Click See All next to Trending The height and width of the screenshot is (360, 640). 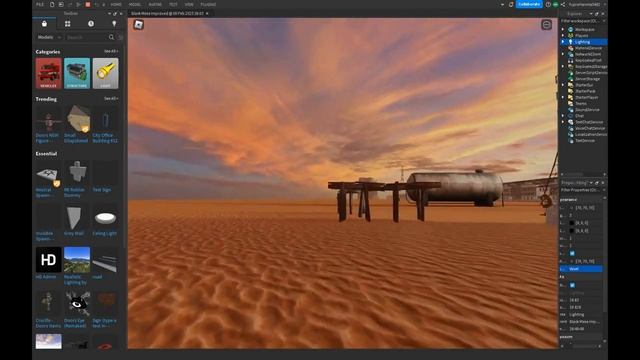point(111,99)
